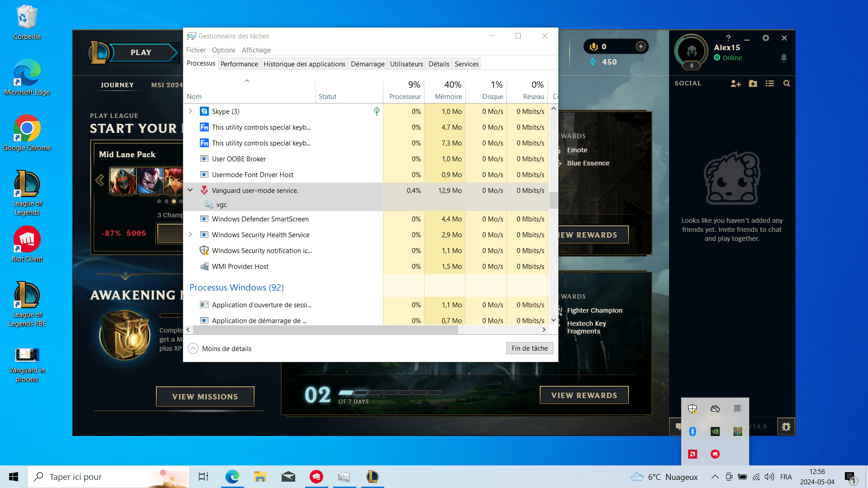Open Affichage menu in Task Manager
The height and width of the screenshot is (488, 868).
(x=256, y=50)
